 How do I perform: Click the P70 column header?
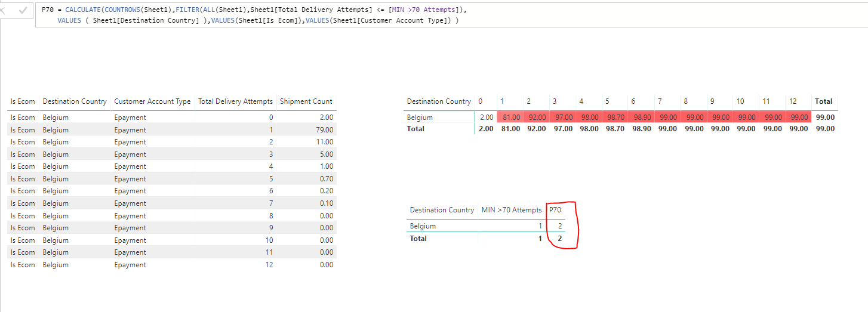[555, 210]
